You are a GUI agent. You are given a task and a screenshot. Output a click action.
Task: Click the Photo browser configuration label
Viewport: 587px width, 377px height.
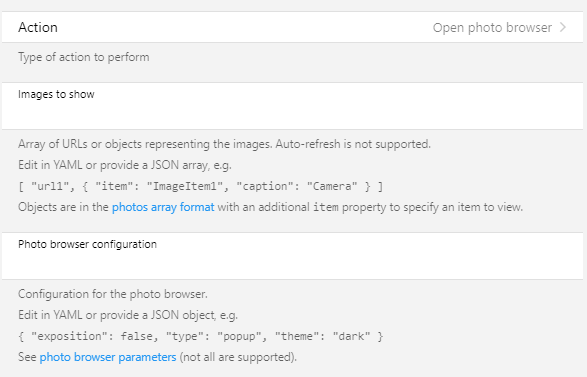(x=87, y=244)
